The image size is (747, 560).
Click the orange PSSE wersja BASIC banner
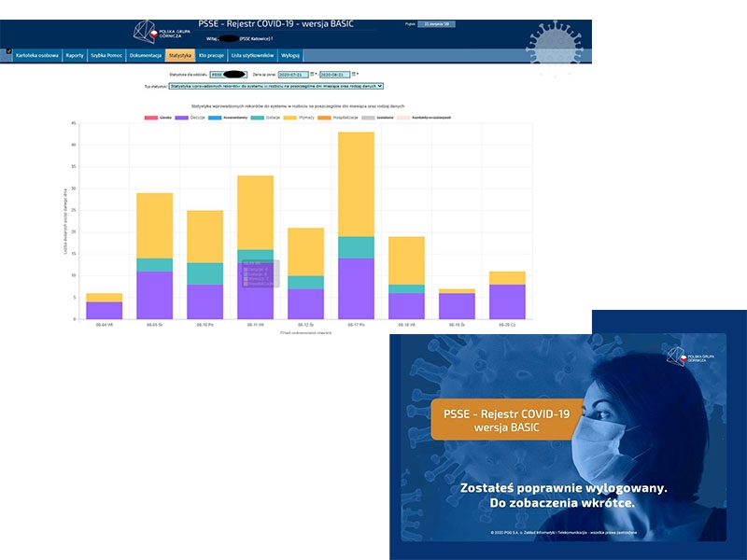point(507,419)
